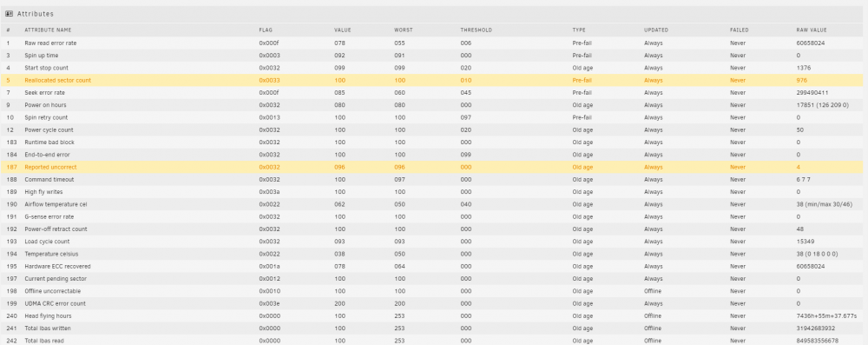
Task: Click threshold 097 of Spin retry count
Action: 465,117
